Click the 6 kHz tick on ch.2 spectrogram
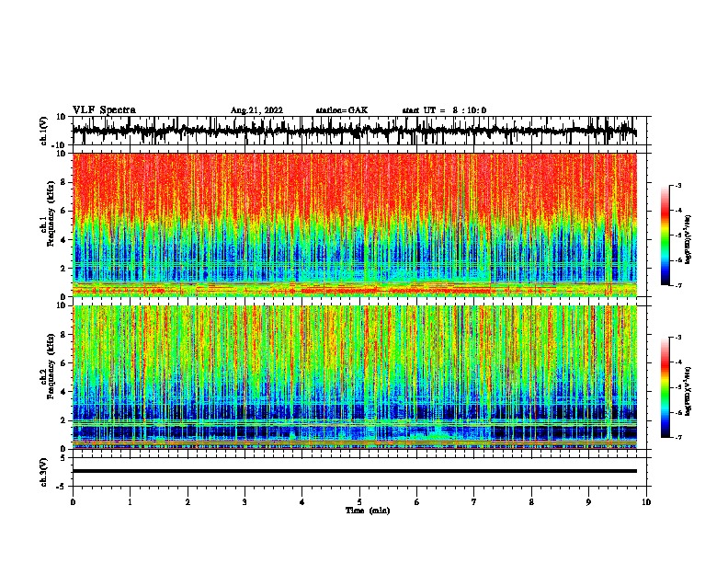 [x=63, y=363]
